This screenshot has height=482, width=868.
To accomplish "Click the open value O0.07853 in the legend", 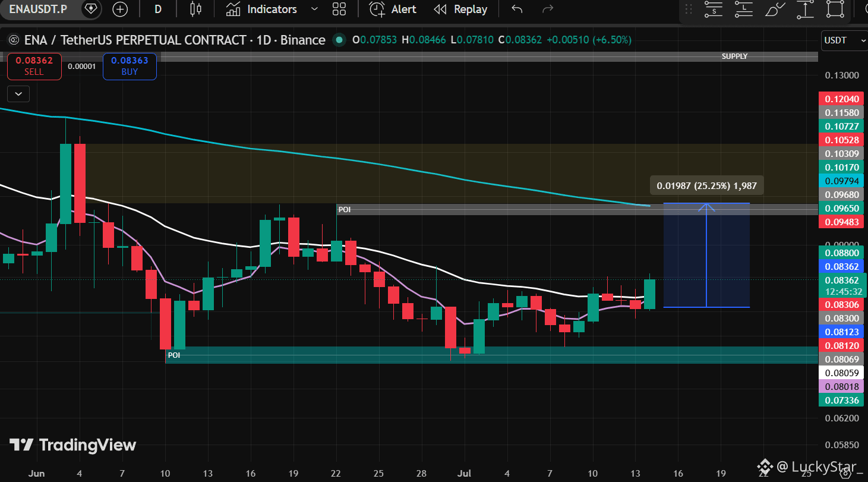I will [x=374, y=40].
